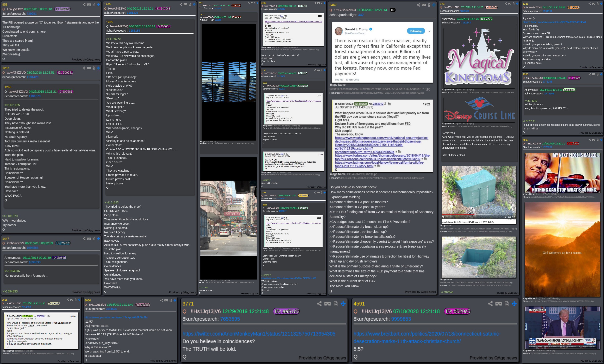This screenshot has height=364, width=604.
Task: Click the ID: aa51d3 badge on post 3771
Action: (287, 311)
